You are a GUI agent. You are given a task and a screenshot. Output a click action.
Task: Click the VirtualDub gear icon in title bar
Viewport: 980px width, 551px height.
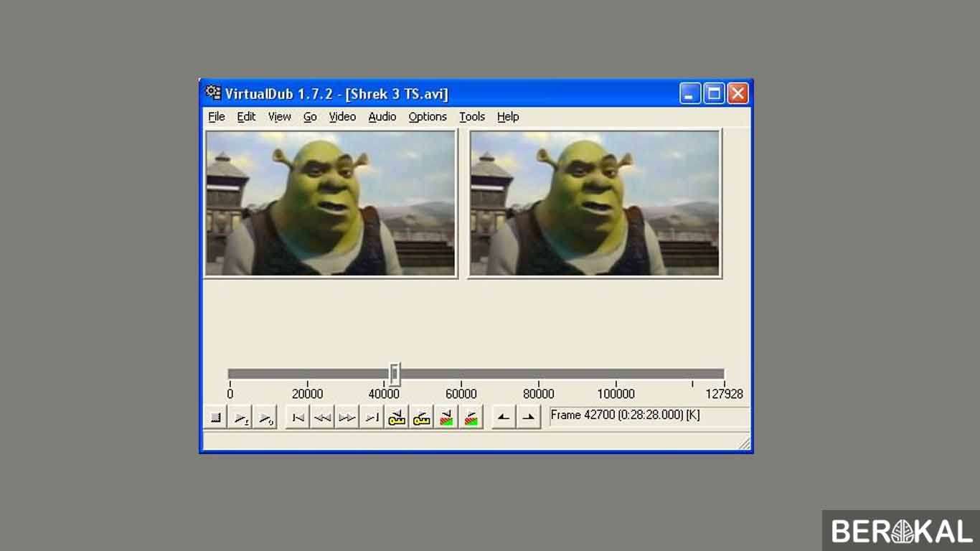point(213,93)
